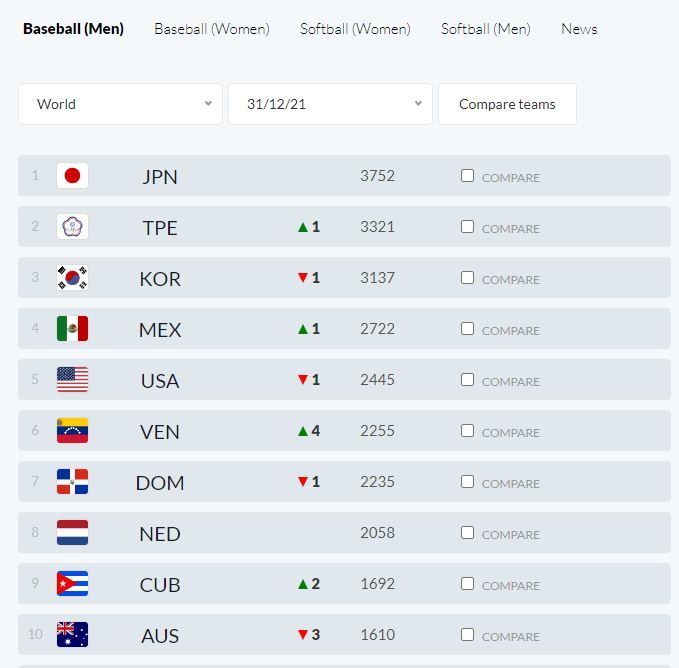Viewport: 679px width, 668px height.
Task: Tick the KOR compare checkbox
Action: point(467,278)
